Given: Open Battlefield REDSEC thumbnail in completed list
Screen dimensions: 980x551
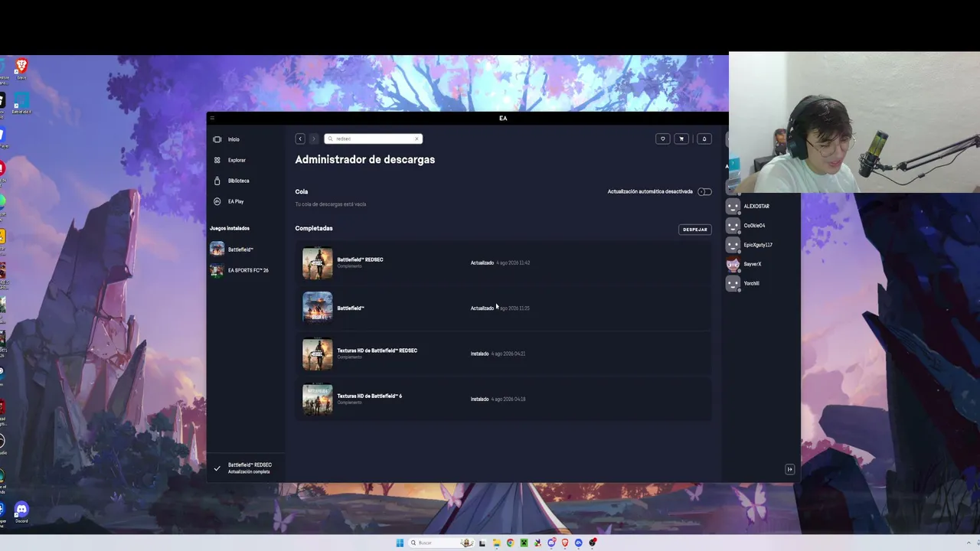Looking at the screenshot, I should (x=318, y=262).
